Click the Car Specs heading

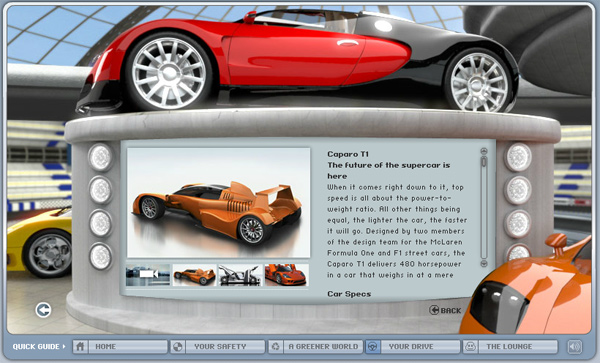point(349,294)
